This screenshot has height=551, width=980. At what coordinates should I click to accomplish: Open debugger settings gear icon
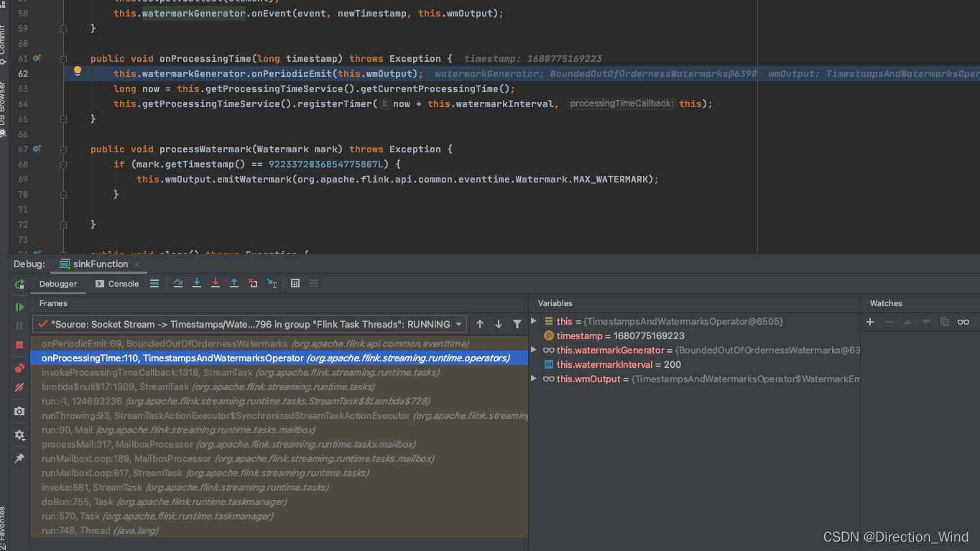(x=19, y=435)
